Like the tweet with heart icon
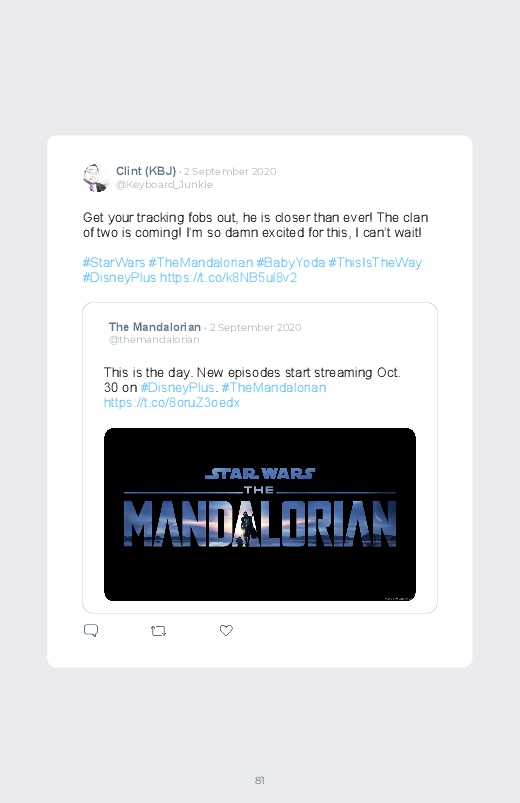Screen dimensions: 520x803 point(226,630)
